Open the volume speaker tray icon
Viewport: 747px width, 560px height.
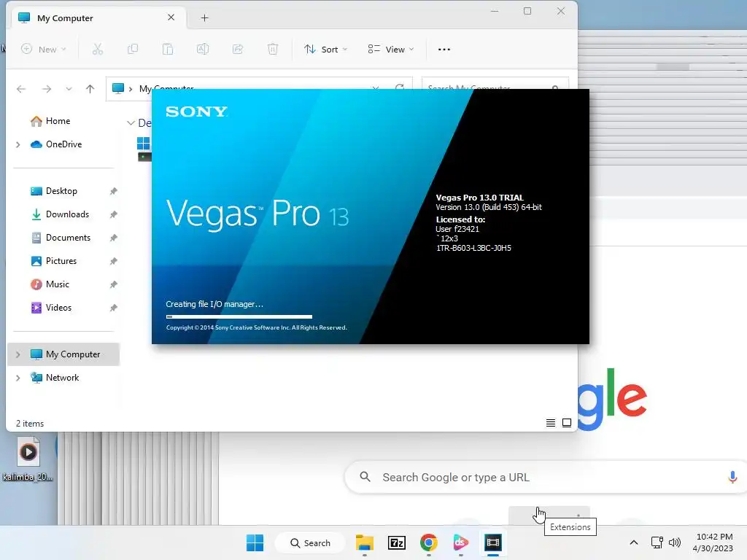coord(675,542)
